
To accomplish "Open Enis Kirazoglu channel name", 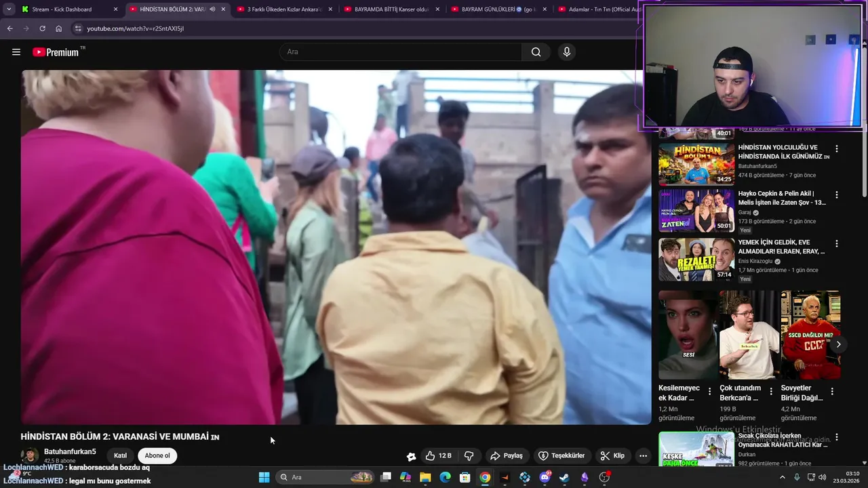I will (755, 262).
